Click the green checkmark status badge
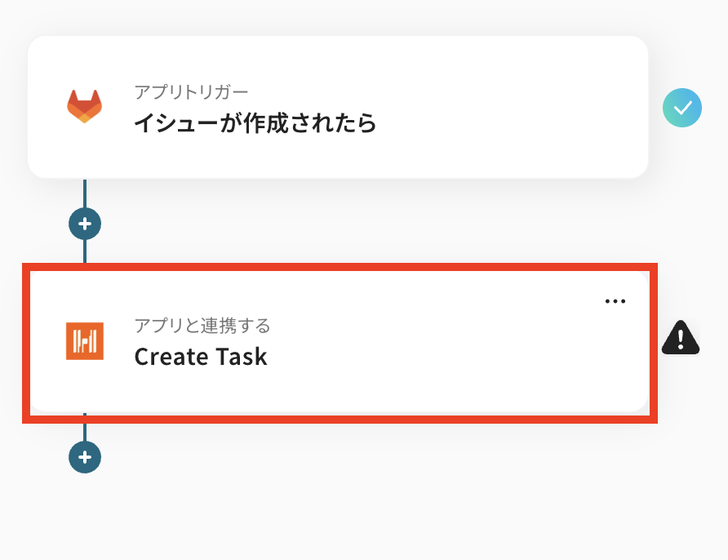The width and height of the screenshot is (728, 560). click(682, 107)
